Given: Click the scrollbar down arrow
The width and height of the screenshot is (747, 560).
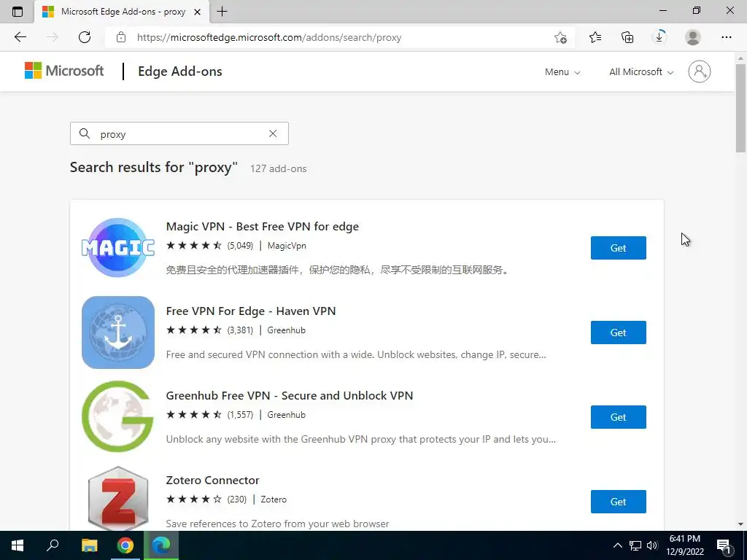Looking at the screenshot, I should pyautogui.click(x=740, y=524).
